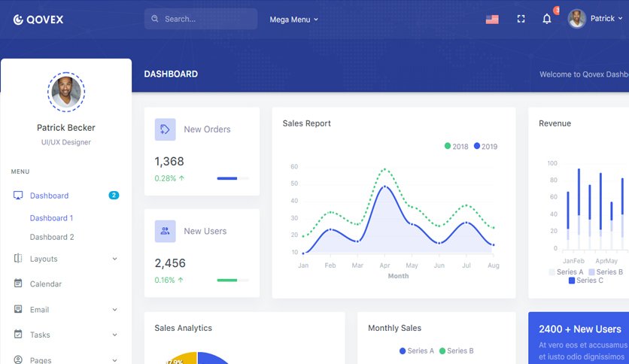Viewport: 629px width, 364px height.
Task: Expand the Tasks submenu chevron
Action: point(114,335)
